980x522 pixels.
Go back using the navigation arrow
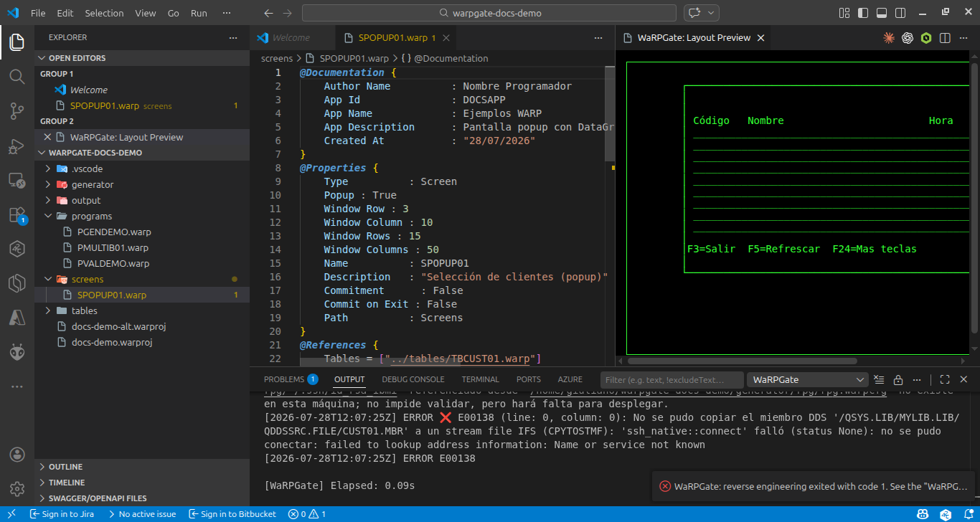pyautogui.click(x=268, y=13)
